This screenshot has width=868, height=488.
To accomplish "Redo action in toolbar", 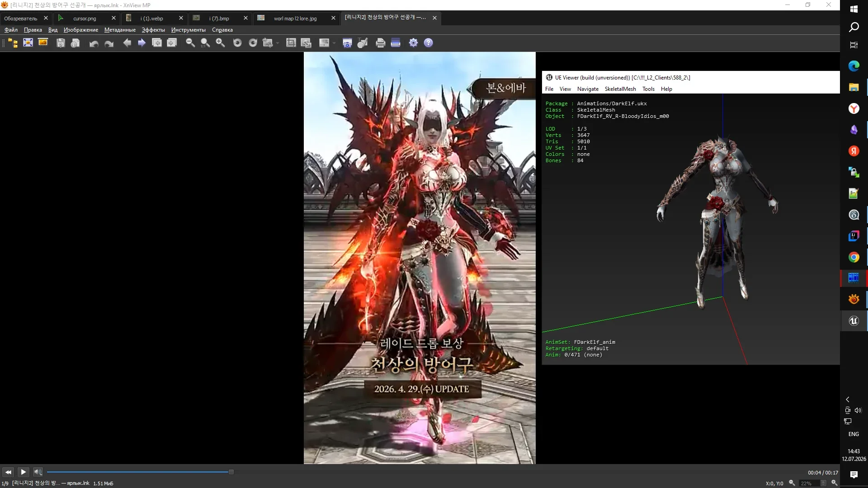I will [109, 43].
